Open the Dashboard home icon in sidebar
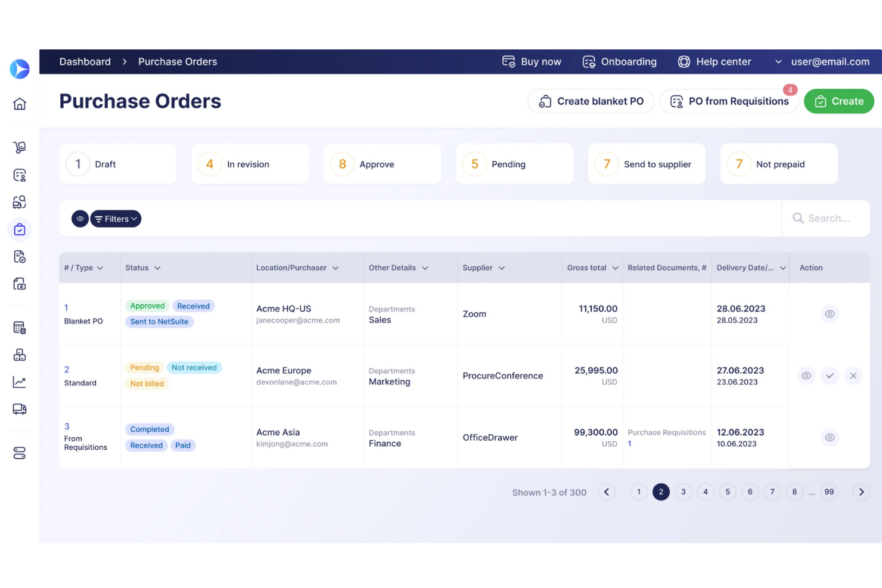 [x=20, y=103]
